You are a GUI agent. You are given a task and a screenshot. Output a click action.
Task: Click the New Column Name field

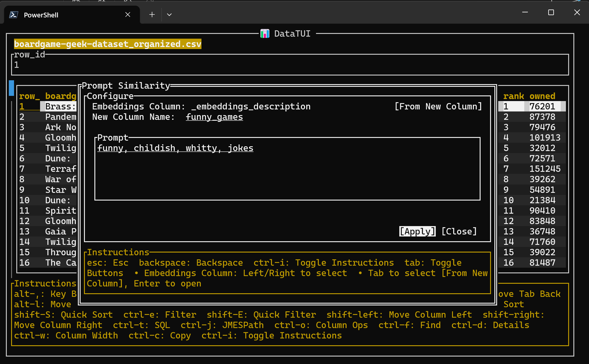(214, 117)
